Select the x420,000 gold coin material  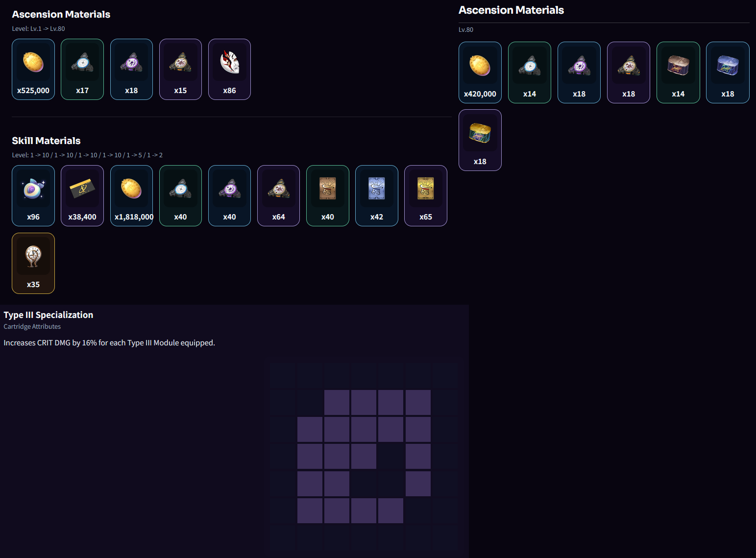point(480,73)
